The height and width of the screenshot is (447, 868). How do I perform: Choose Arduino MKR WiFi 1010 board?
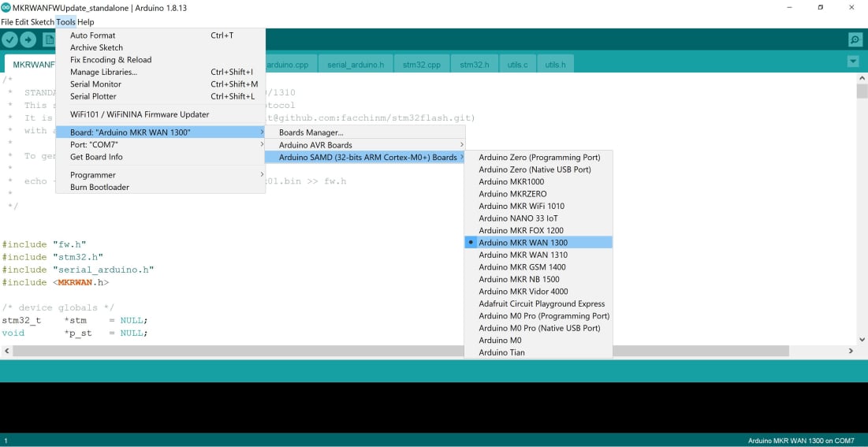click(x=521, y=206)
